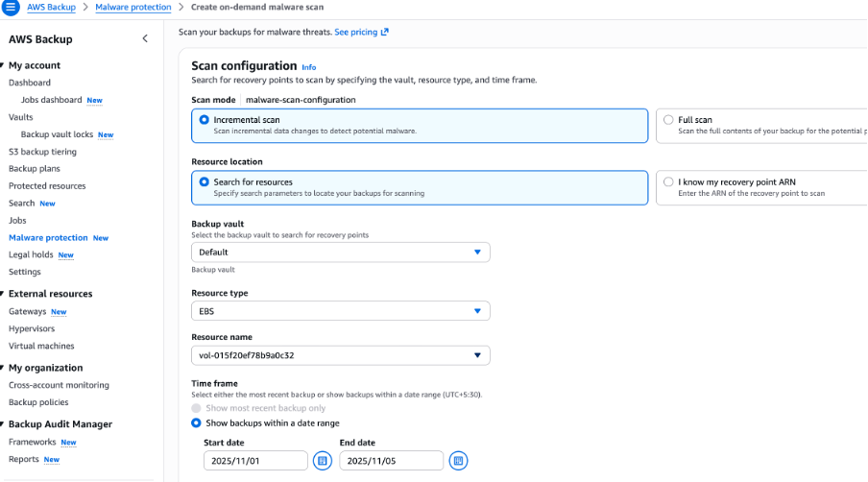Open the Resource type dropdown showing EBS
Viewport: 868px width, 482px height.
[341, 311]
